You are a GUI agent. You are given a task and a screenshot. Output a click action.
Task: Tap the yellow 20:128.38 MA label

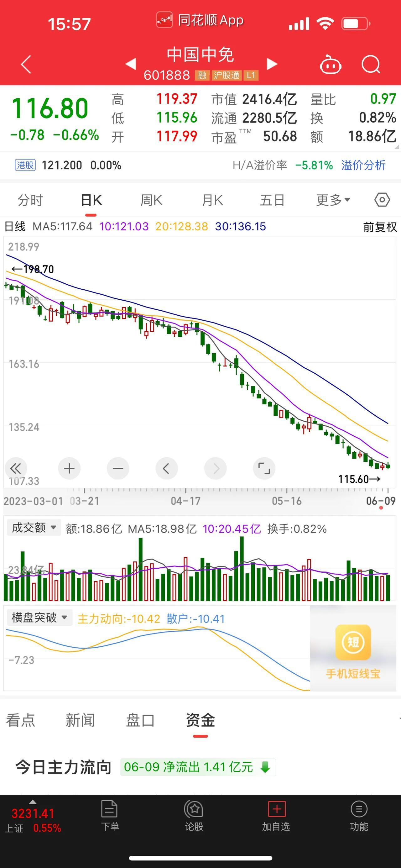181,226
